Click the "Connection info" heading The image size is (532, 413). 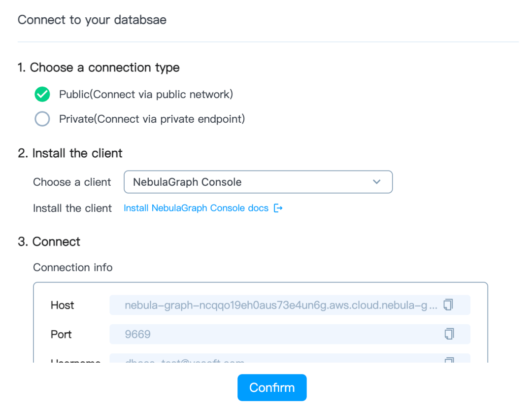tap(73, 268)
